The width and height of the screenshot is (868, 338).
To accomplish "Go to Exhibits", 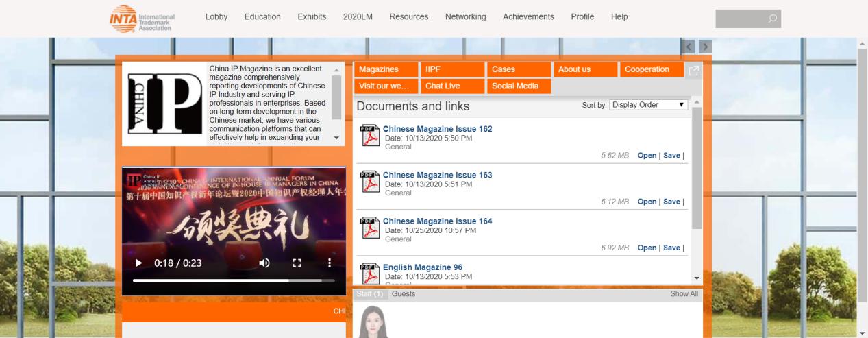I will (x=312, y=16).
